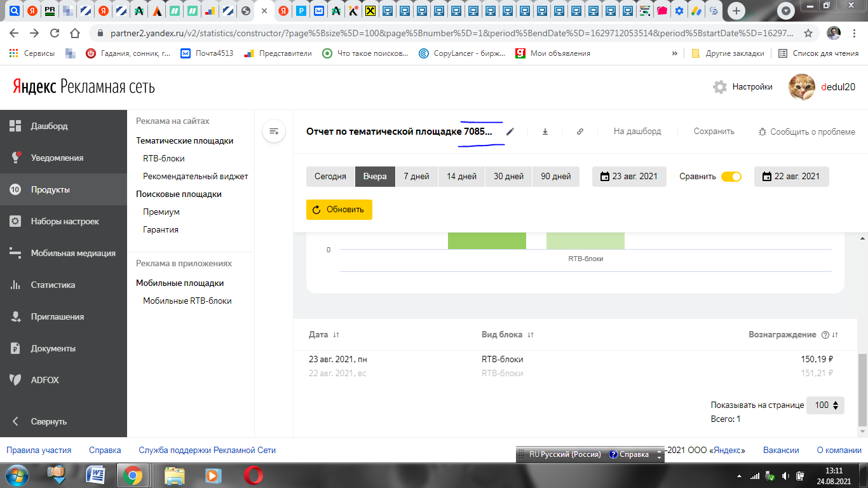Edit the report title with the pencil icon
This screenshot has width=868, height=488.
pos(510,132)
